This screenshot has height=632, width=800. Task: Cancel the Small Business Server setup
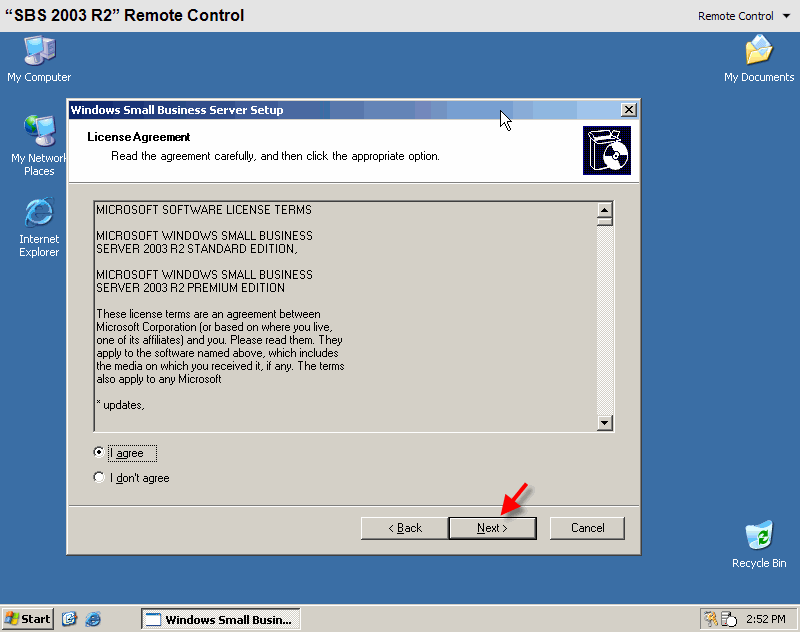(587, 528)
